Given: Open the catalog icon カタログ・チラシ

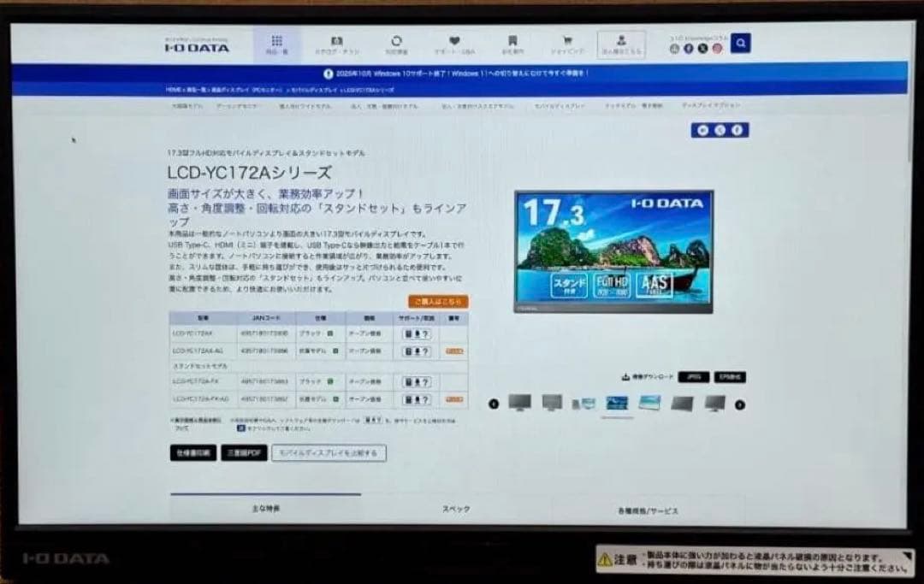Looking at the screenshot, I should 339,39.
